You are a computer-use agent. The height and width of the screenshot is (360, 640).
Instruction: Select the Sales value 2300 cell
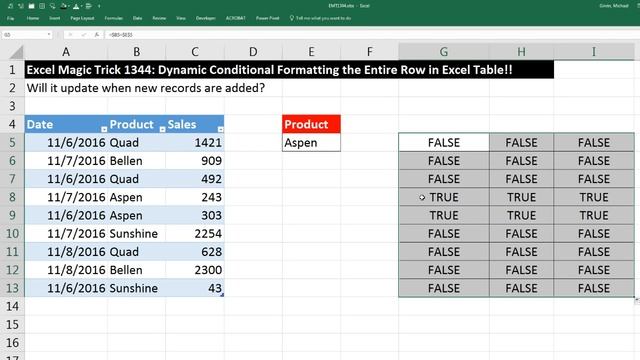tap(195, 270)
